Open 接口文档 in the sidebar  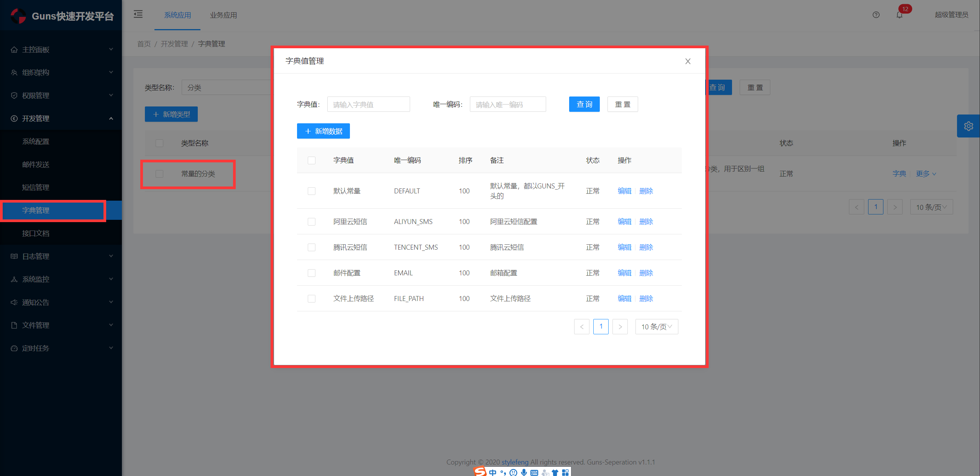[36, 233]
